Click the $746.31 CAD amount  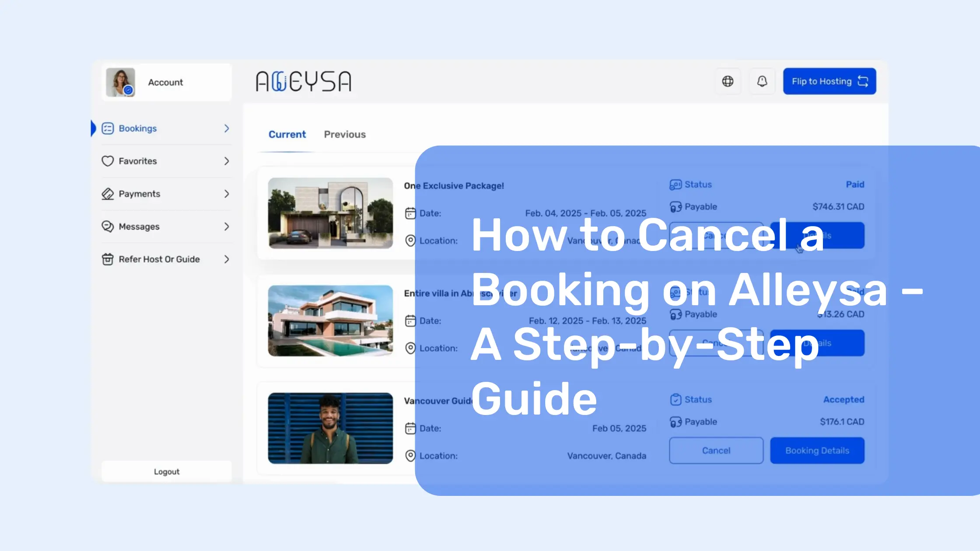click(x=838, y=207)
